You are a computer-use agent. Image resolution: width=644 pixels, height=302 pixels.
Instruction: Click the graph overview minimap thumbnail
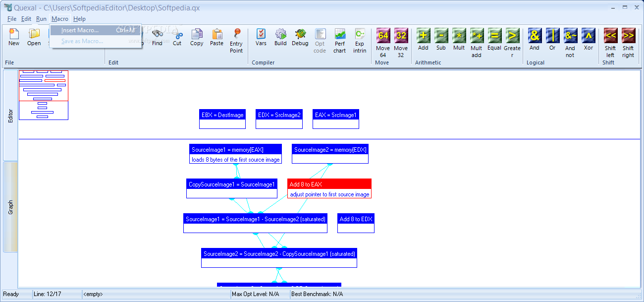tap(44, 95)
